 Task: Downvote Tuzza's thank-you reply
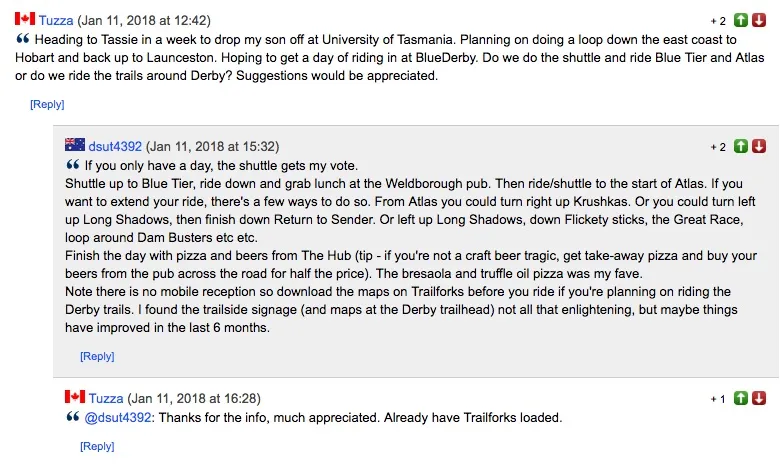click(759, 399)
